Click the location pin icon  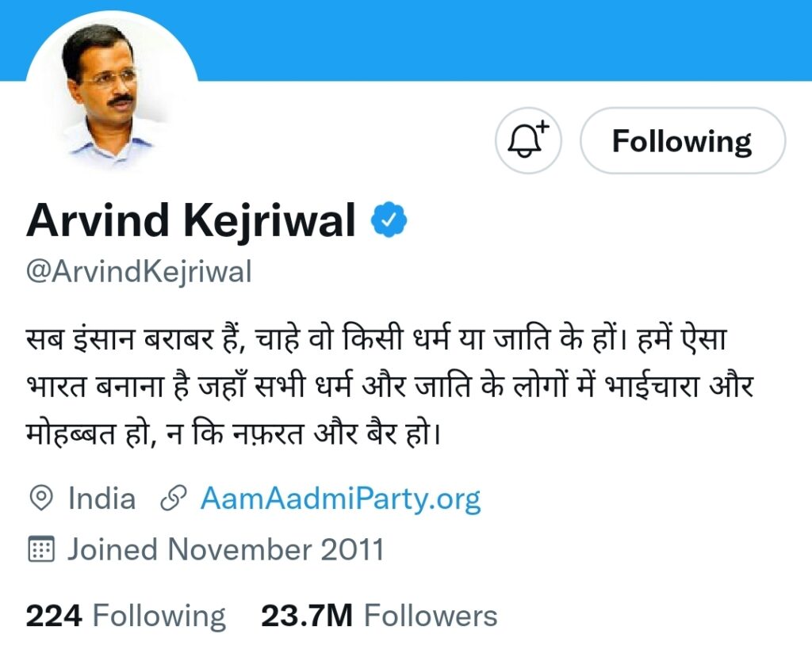[41, 498]
